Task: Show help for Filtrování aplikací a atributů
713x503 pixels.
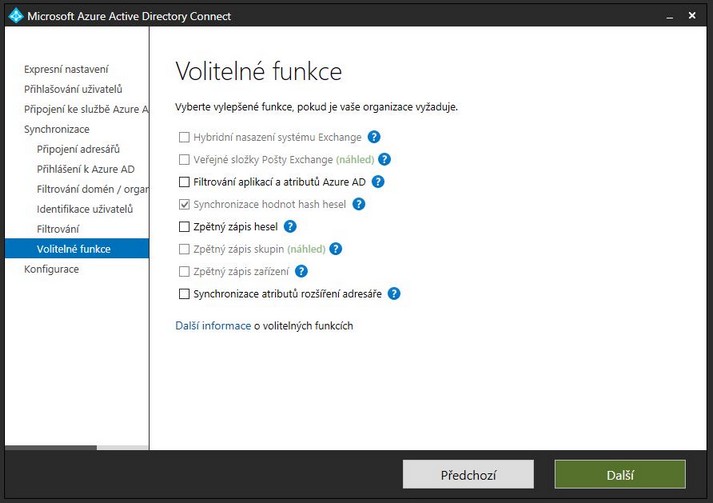Action: (378, 182)
